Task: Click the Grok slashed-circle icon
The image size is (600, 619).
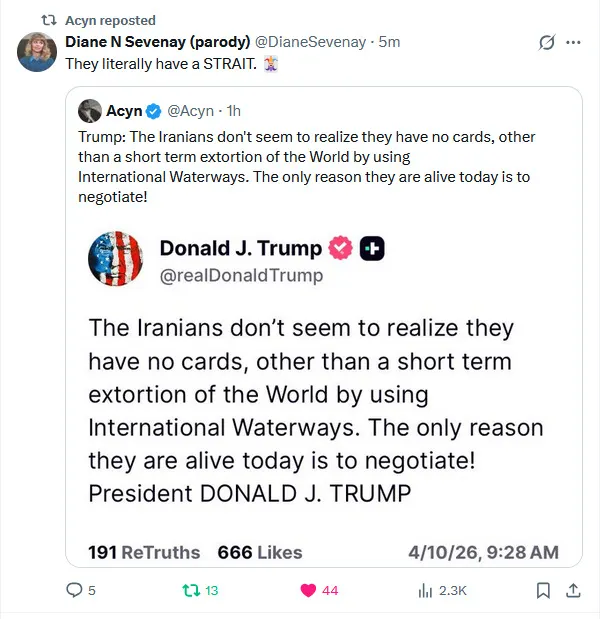Action: (x=547, y=42)
